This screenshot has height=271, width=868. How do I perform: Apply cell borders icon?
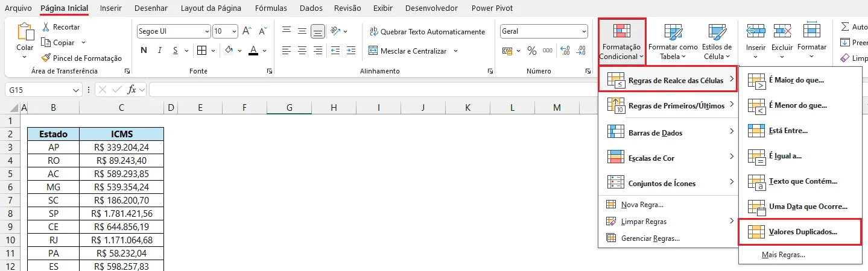tap(202, 51)
